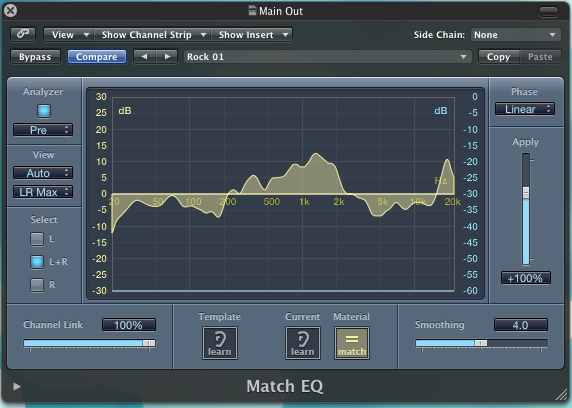Toggle the Bypass button
Image resolution: width=572 pixels, height=408 pixels.
[35, 57]
